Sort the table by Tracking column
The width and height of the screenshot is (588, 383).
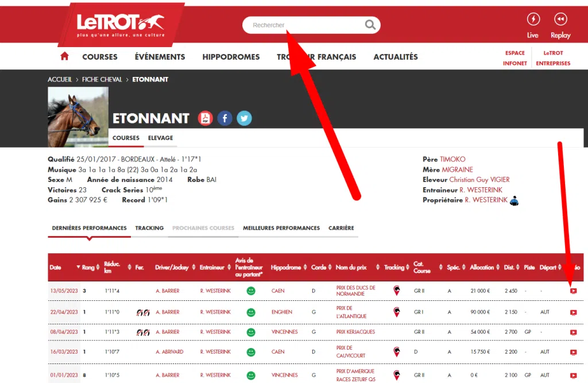[397, 268]
